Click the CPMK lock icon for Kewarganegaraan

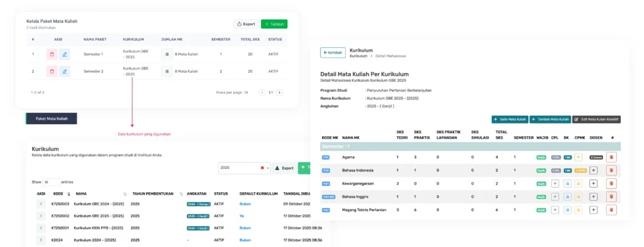tap(579, 183)
